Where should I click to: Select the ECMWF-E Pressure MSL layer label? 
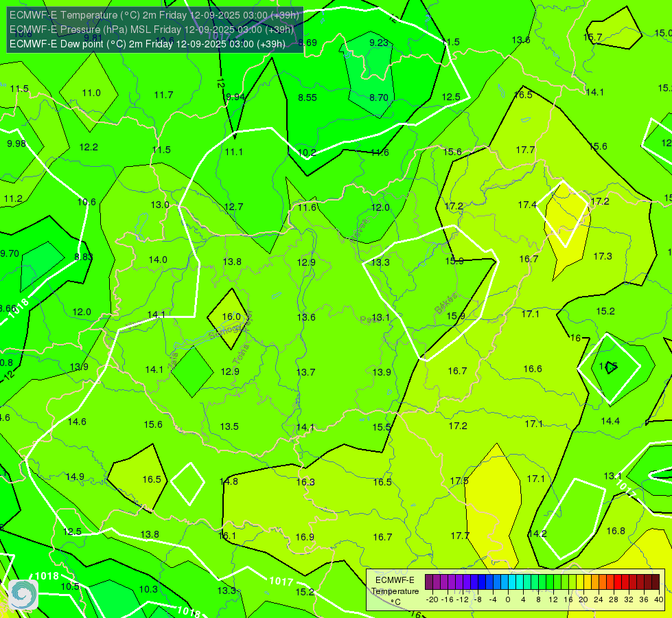click(151, 30)
